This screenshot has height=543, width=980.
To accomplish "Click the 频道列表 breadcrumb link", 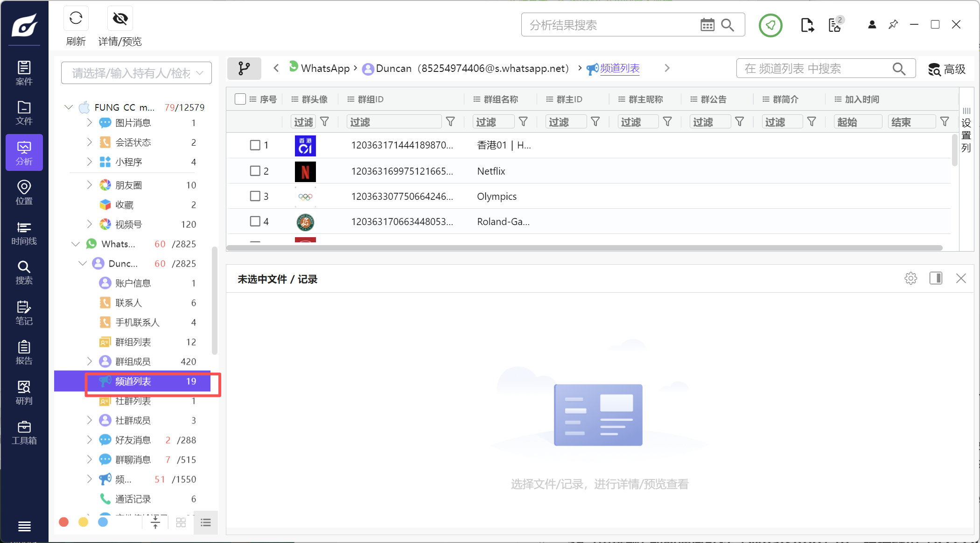I will 619,68.
